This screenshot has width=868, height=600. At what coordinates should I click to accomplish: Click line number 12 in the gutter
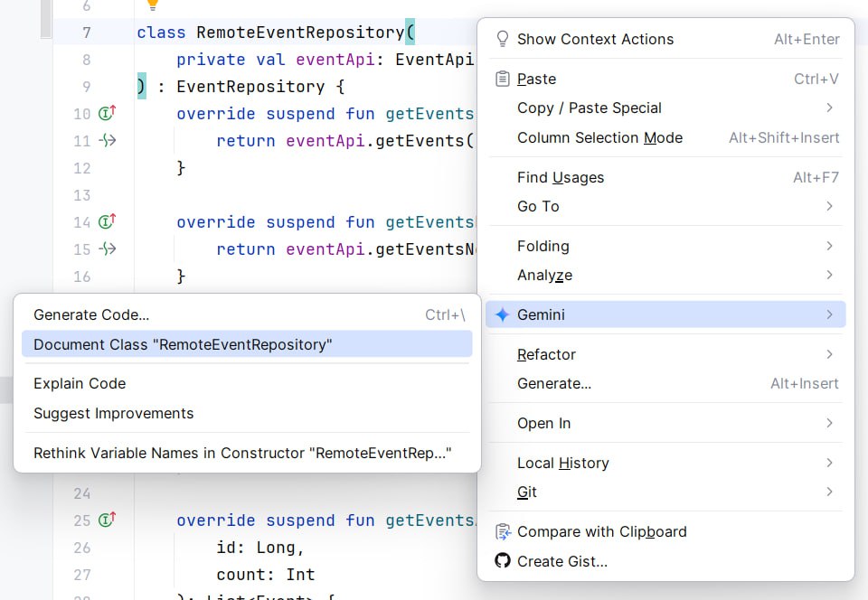[x=82, y=168]
